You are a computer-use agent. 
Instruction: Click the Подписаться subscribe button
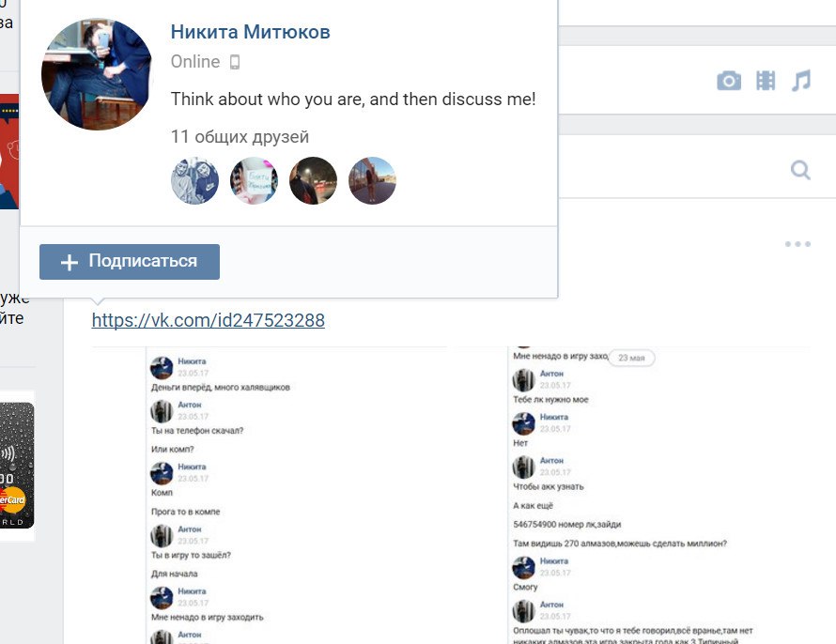[130, 262]
